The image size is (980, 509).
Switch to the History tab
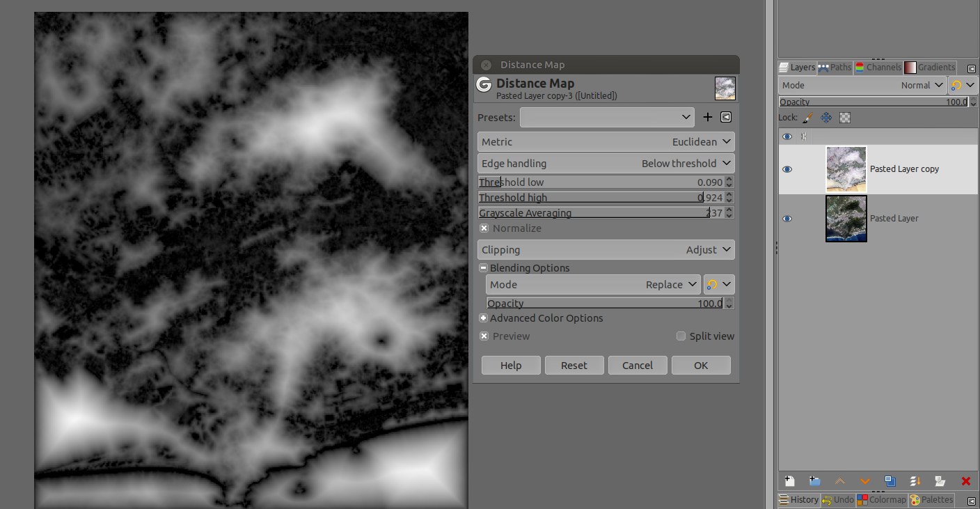click(x=799, y=500)
